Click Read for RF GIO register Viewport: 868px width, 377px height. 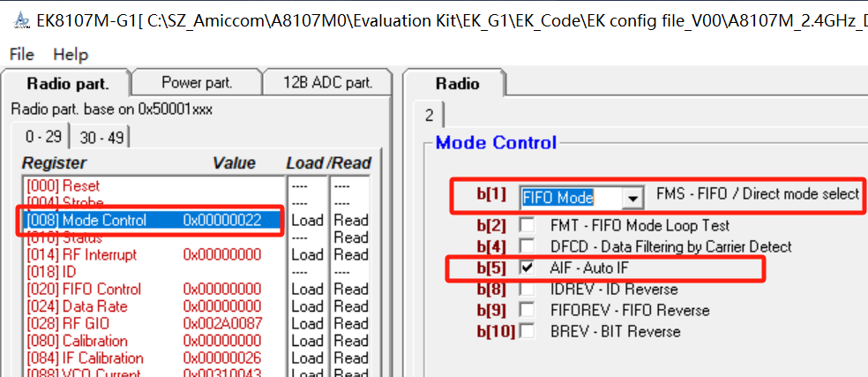(x=351, y=324)
